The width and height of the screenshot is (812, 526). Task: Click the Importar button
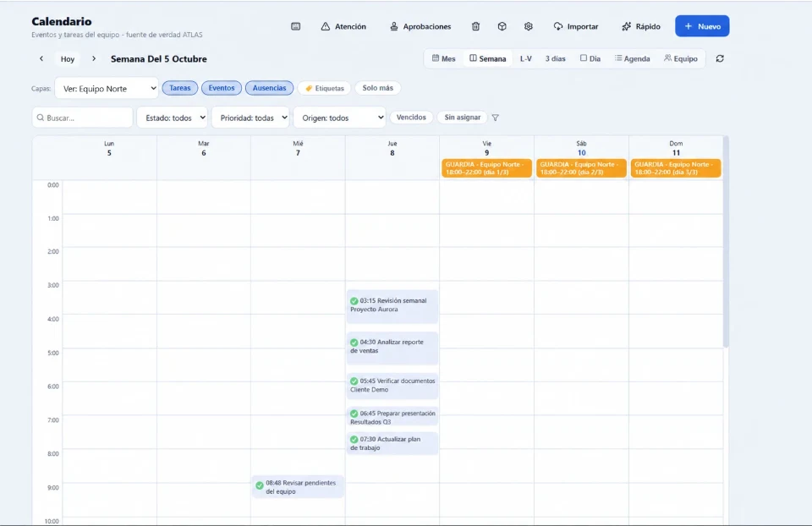pyautogui.click(x=576, y=26)
